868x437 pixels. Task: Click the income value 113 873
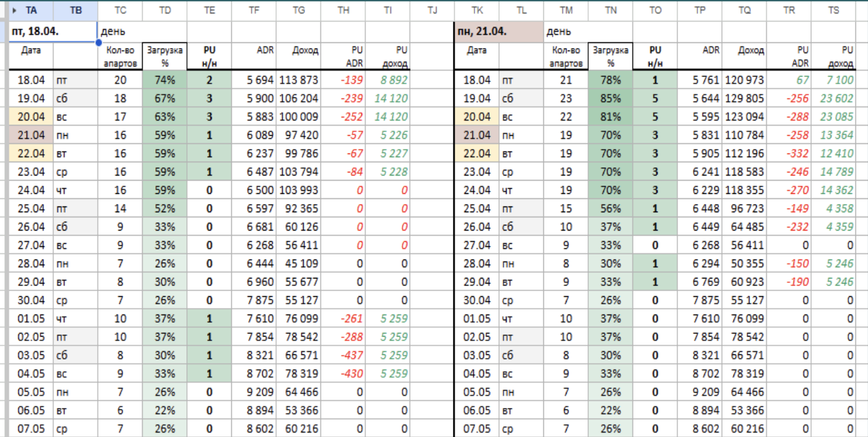click(x=298, y=80)
